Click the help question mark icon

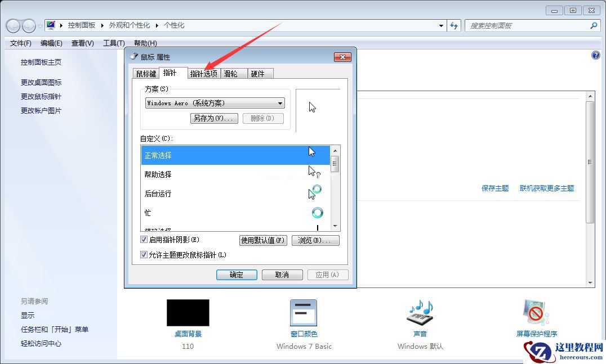point(595,55)
